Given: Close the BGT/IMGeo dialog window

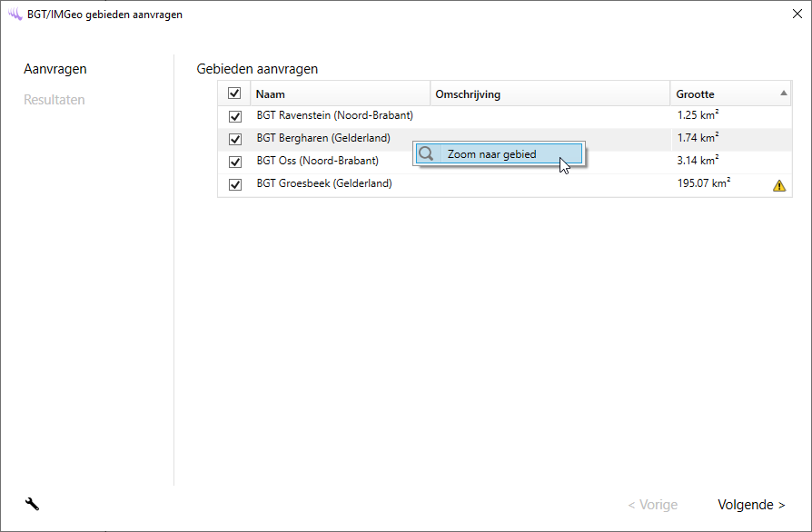Looking at the screenshot, I should click(797, 14).
